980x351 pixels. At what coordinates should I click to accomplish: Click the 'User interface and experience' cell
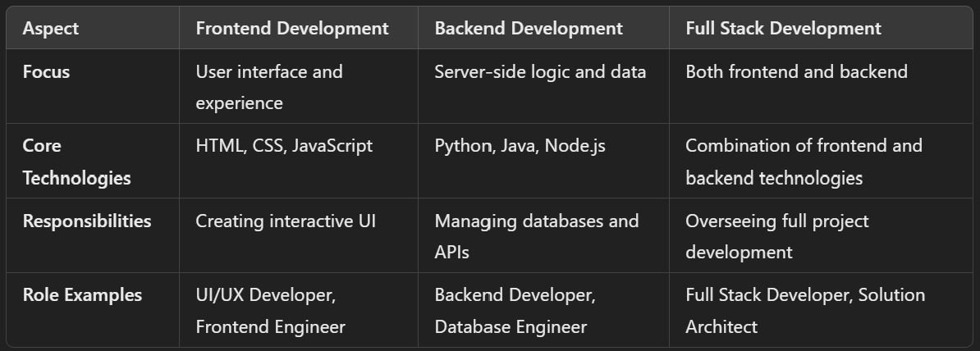[269, 87]
